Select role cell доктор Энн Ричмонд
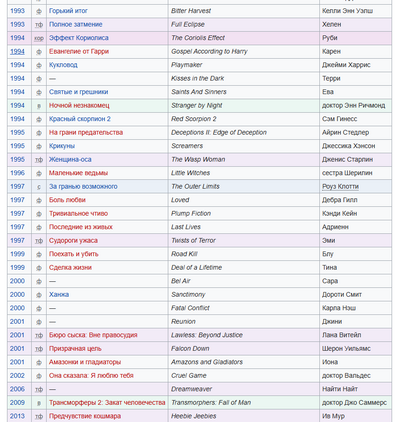Image resolution: width=400 pixels, height=422 pixels. pos(354,105)
